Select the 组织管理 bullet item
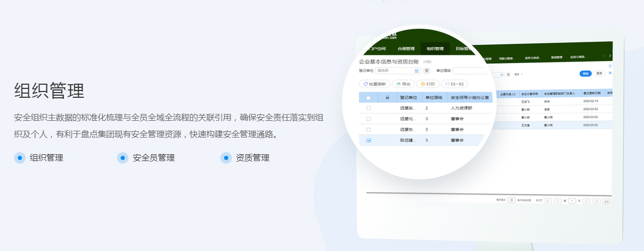644x251 pixels. pos(39,157)
